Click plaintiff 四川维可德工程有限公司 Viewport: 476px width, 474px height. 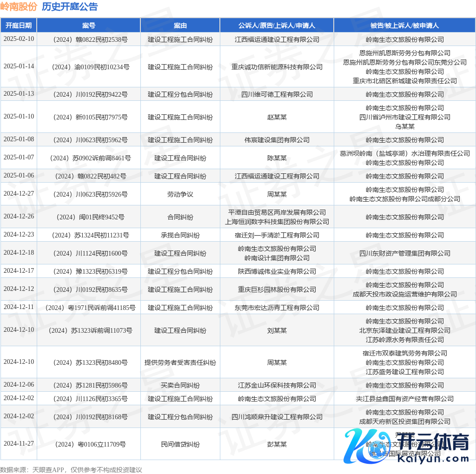[x=277, y=94]
